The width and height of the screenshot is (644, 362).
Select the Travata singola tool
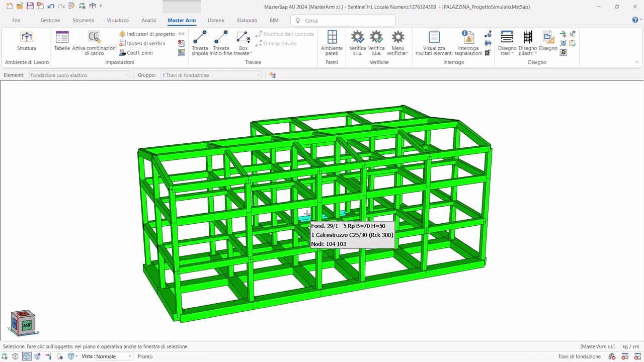coord(200,43)
